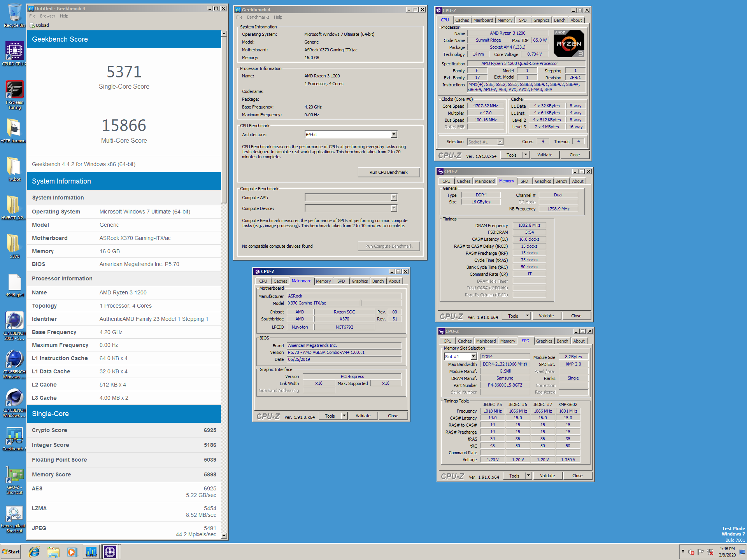Click Crypto Score 6925 row

click(x=124, y=430)
